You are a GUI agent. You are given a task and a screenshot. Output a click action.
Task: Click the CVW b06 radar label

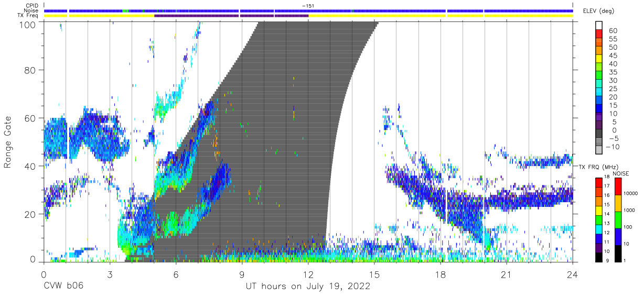coord(63,287)
